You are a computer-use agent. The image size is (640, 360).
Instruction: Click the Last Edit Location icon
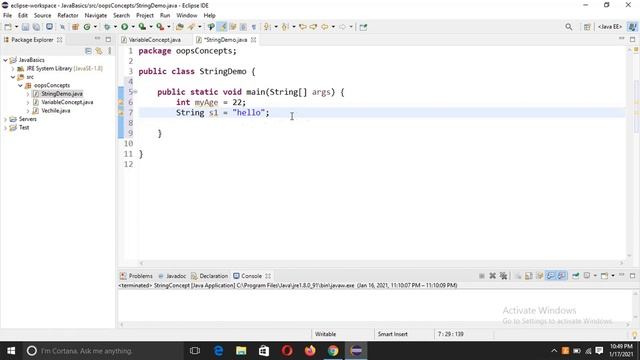pos(303,27)
